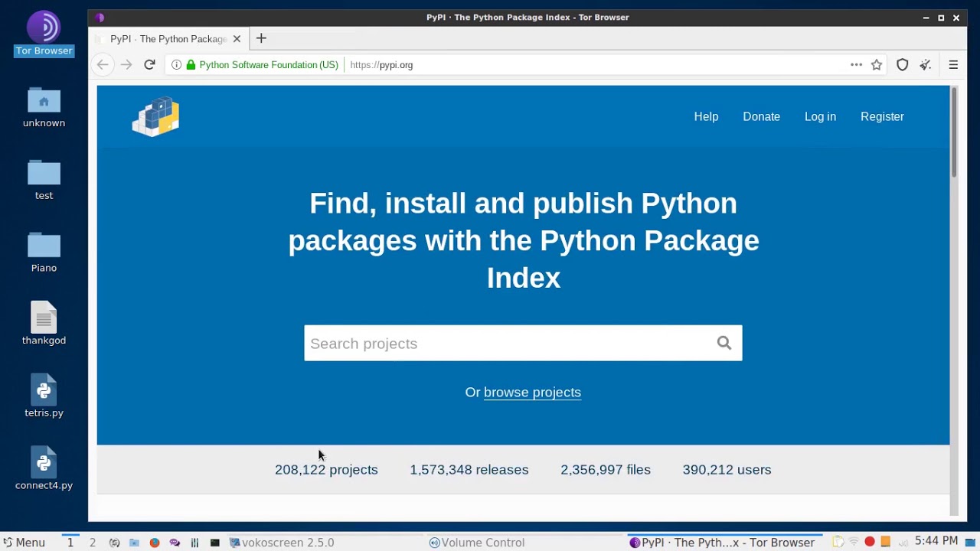Open the tetris.py file icon
This screenshot has width=980, height=551.
[44, 396]
